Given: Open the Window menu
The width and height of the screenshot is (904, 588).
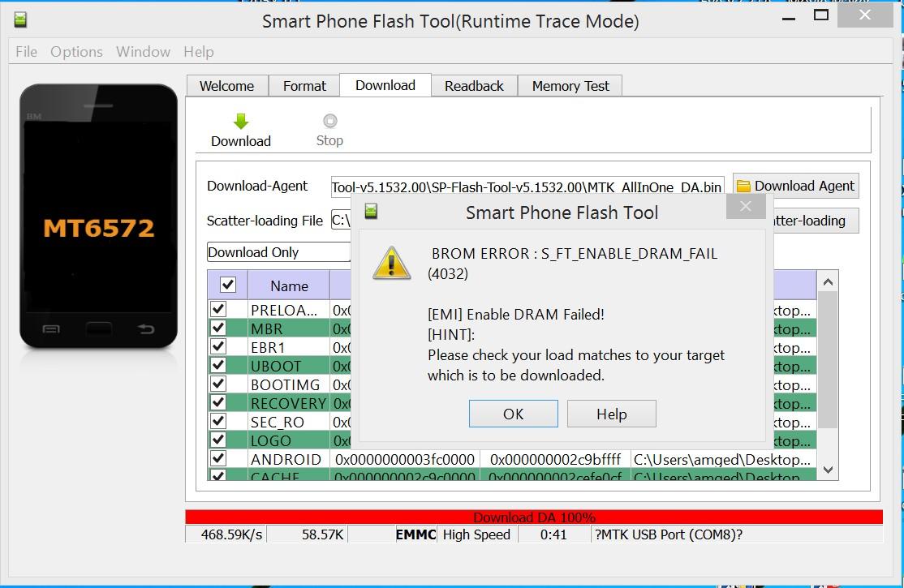Looking at the screenshot, I should point(143,52).
